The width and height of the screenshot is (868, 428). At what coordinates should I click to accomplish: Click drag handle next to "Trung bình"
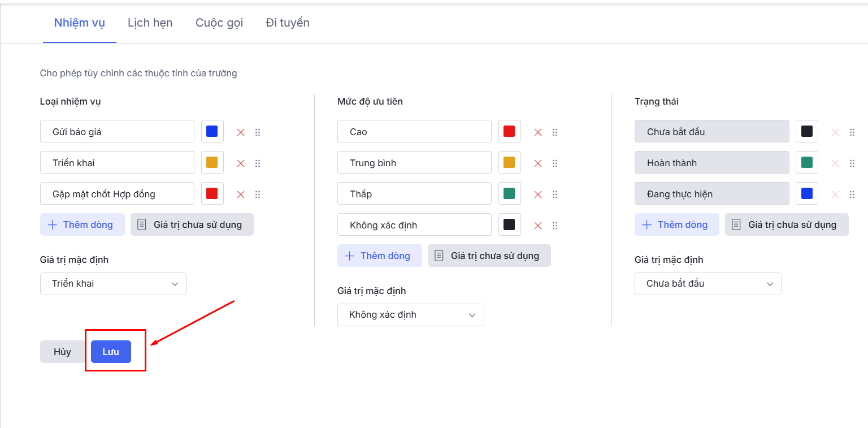point(555,163)
